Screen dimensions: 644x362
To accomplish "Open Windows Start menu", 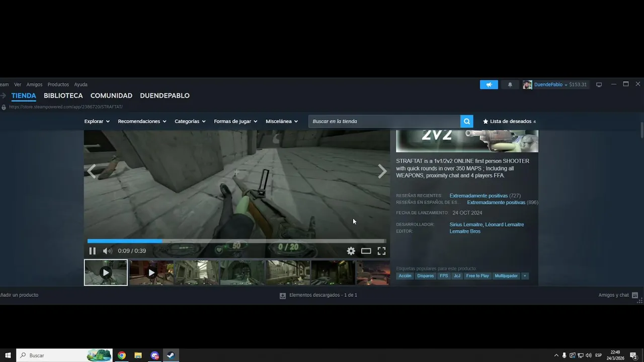I will (8, 355).
